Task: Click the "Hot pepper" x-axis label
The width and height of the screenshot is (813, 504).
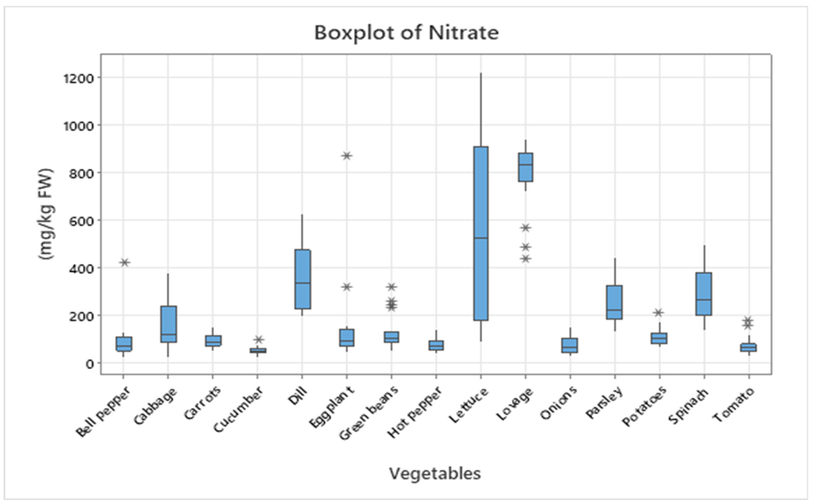Action: point(414,412)
